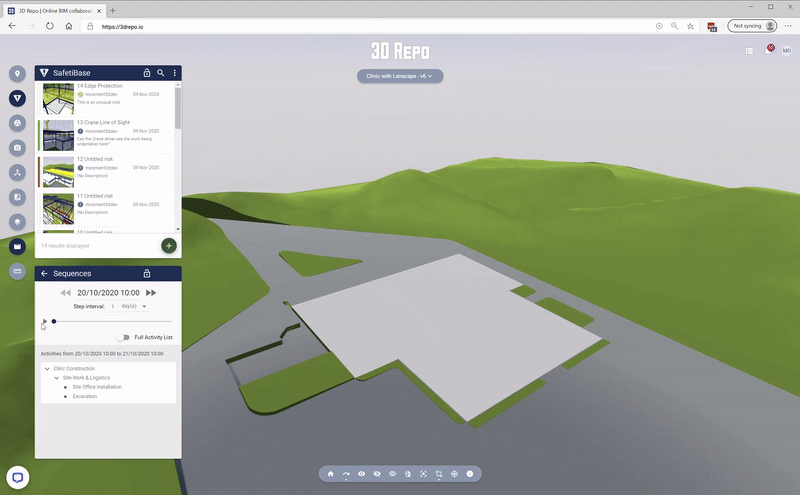This screenshot has width=800, height=495.
Task: Reset view with the Home icon
Action: tap(331, 474)
